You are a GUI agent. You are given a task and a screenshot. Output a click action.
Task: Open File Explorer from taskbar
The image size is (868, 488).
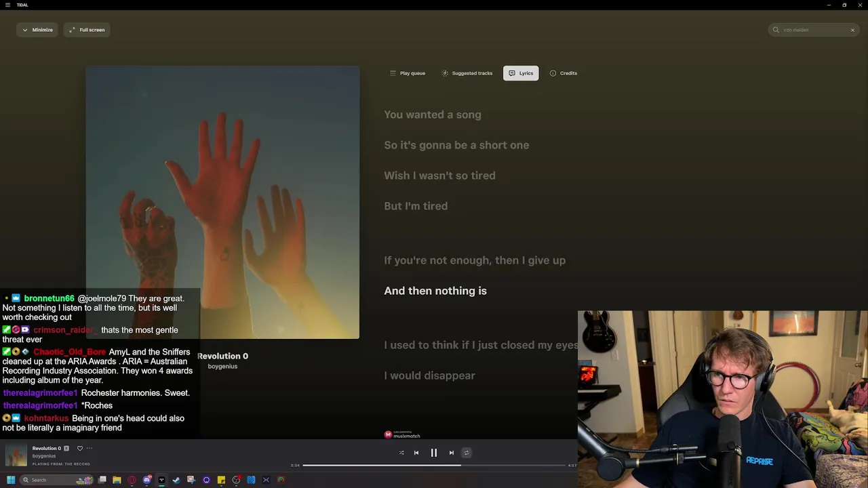(117, 480)
